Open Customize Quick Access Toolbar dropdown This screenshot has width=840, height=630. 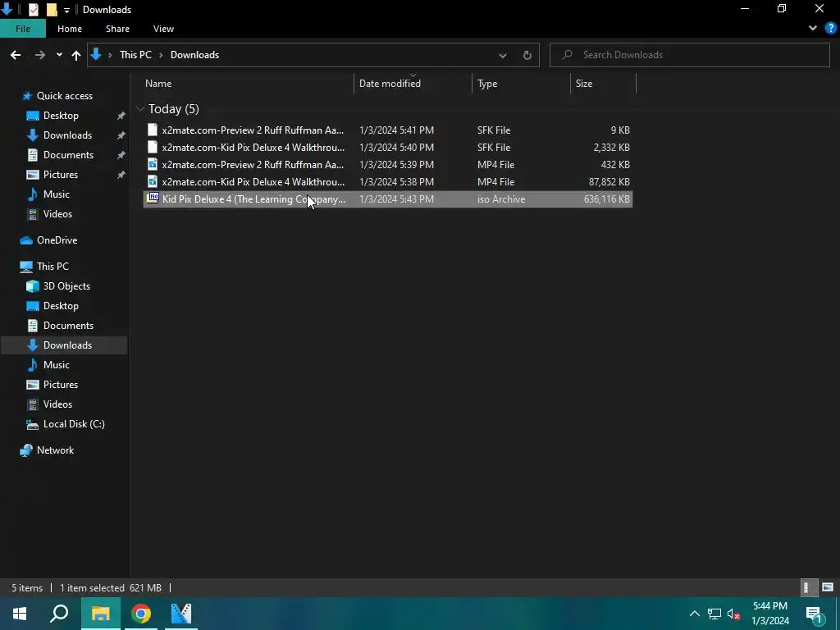pyautogui.click(x=66, y=10)
